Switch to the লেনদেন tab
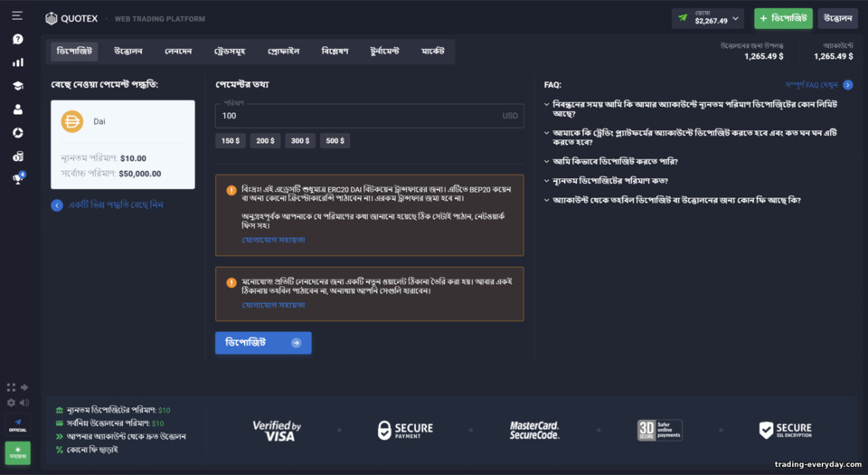The width and height of the screenshot is (868, 475). pos(178,52)
